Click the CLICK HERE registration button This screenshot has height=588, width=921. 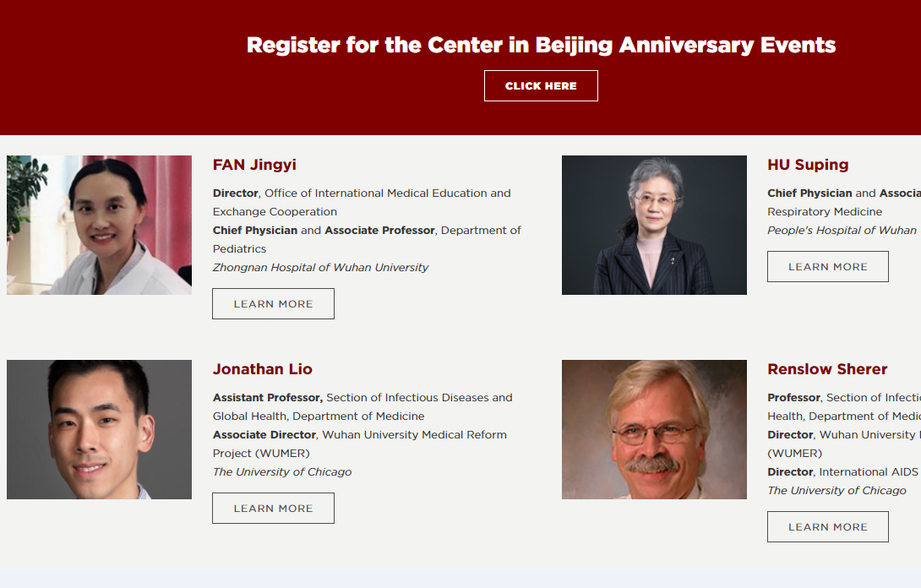pos(541,86)
